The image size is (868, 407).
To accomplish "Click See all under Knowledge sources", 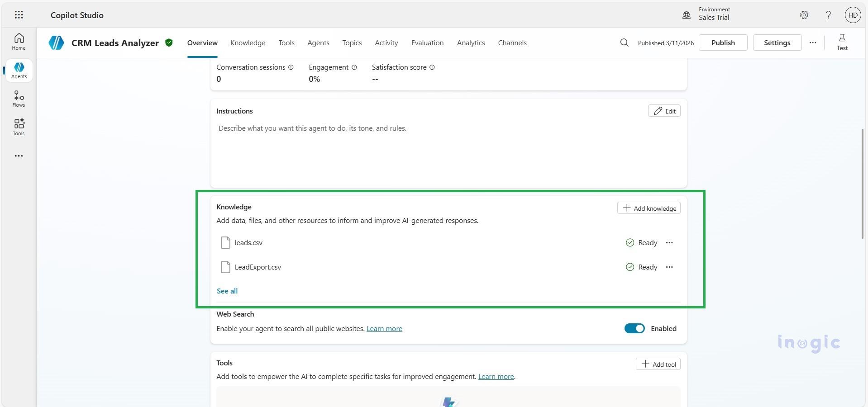I will (x=227, y=291).
